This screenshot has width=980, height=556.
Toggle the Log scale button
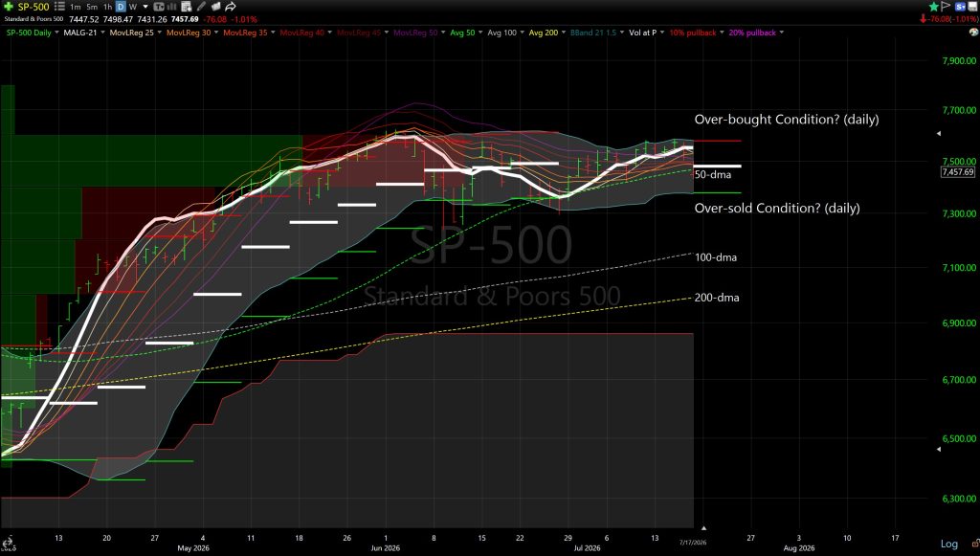pyautogui.click(x=948, y=544)
